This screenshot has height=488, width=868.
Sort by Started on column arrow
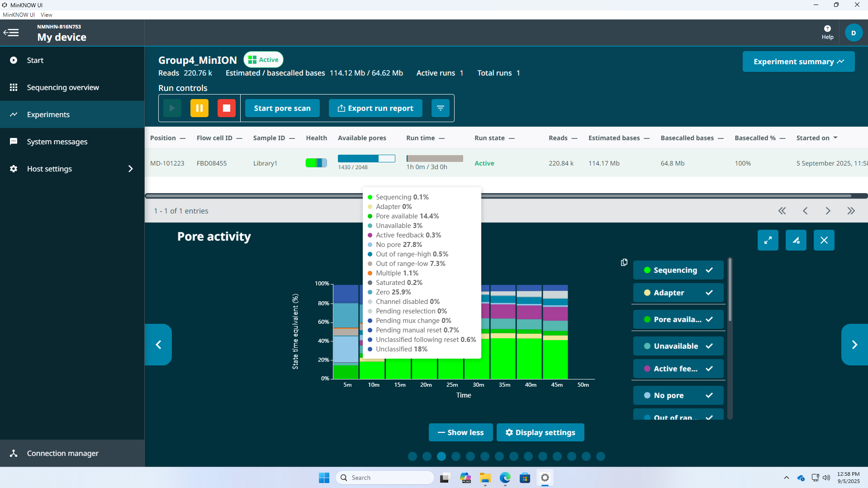tap(835, 138)
